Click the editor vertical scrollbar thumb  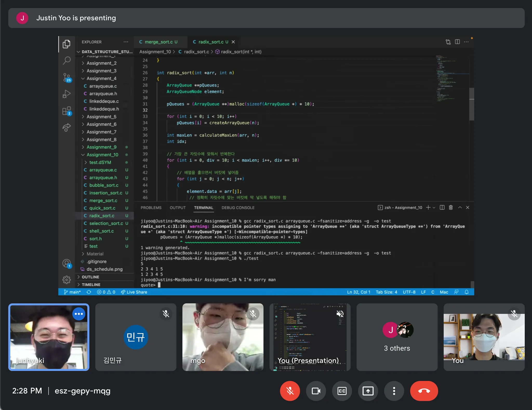click(471, 104)
